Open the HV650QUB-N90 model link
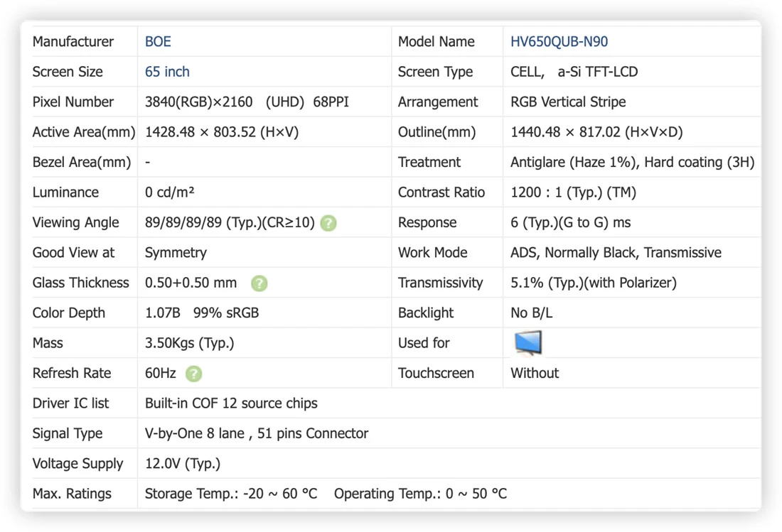The width and height of the screenshot is (782, 532). click(x=559, y=41)
